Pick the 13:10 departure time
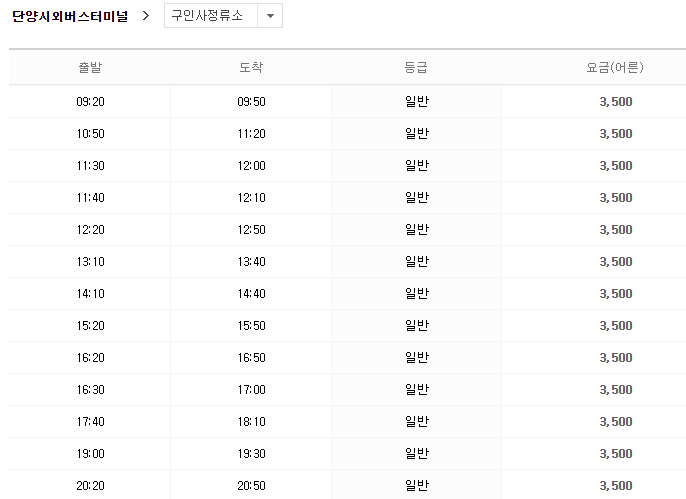 coord(90,262)
